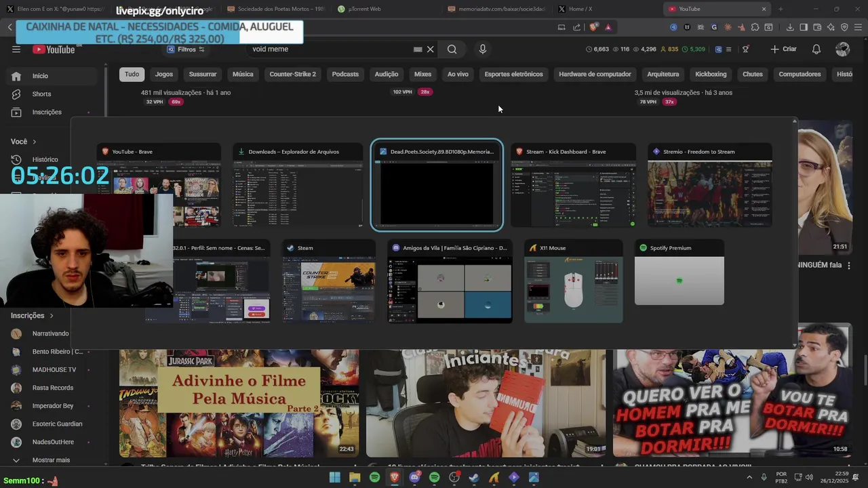Click Brave Shields lion icon
This screenshot has width=868, height=488.
pos(593,27)
